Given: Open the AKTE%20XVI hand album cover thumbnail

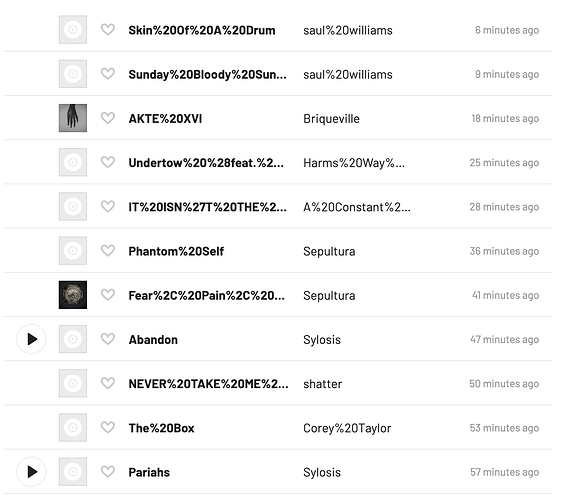Looking at the screenshot, I should tap(73, 118).
